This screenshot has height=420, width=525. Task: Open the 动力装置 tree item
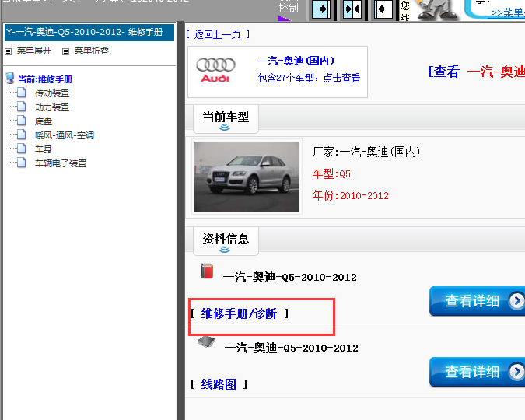pos(52,107)
